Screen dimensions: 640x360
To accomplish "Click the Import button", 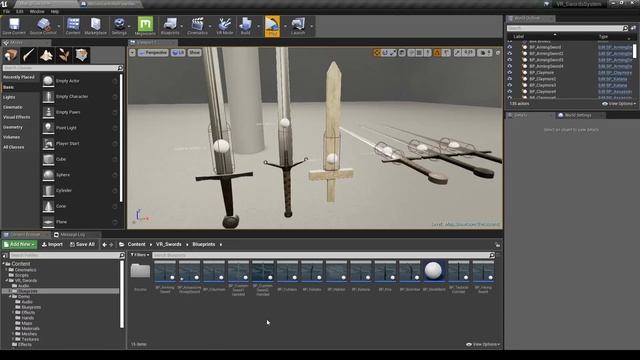I will (52, 244).
